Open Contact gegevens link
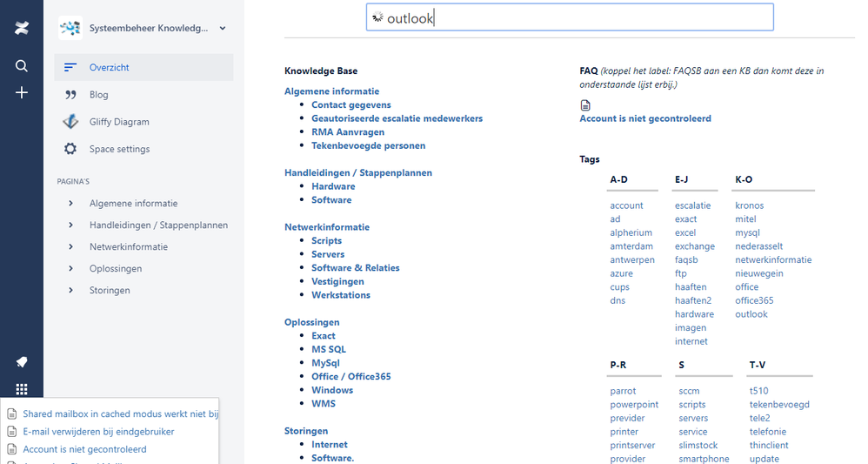This screenshot has height=464, width=868. click(351, 104)
